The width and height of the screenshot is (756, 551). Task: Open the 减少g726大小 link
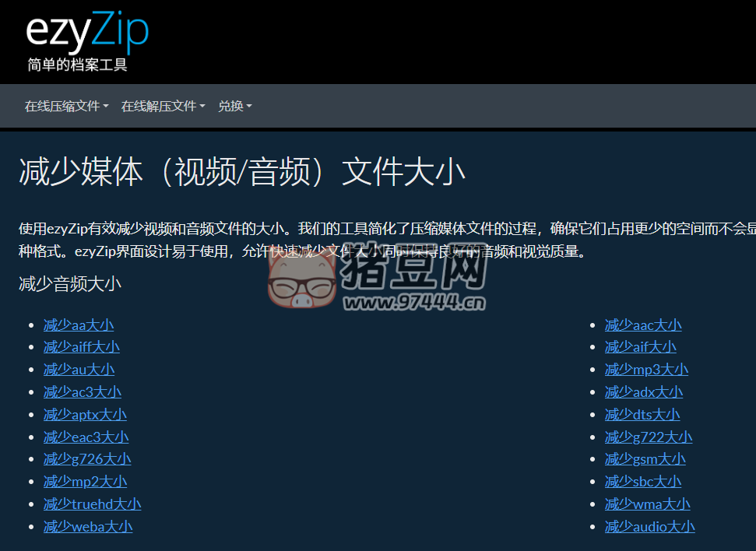click(87, 459)
